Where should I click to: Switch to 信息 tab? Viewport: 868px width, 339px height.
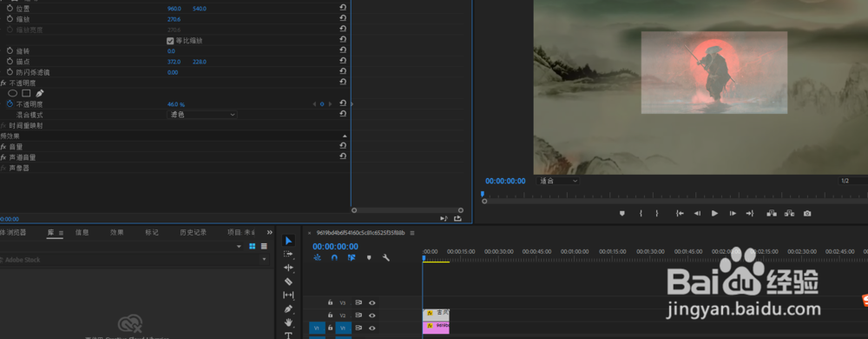pyautogui.click(x=82, y=233)
